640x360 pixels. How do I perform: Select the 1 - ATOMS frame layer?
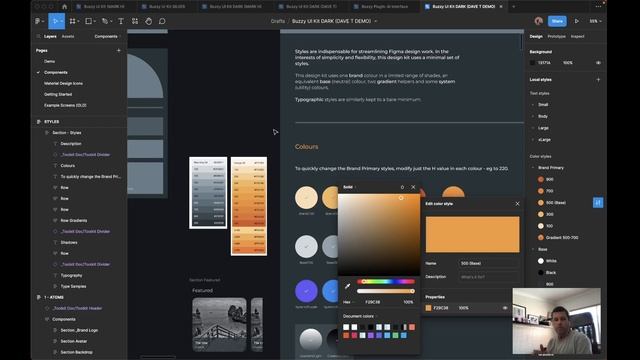tap(53, 298)
